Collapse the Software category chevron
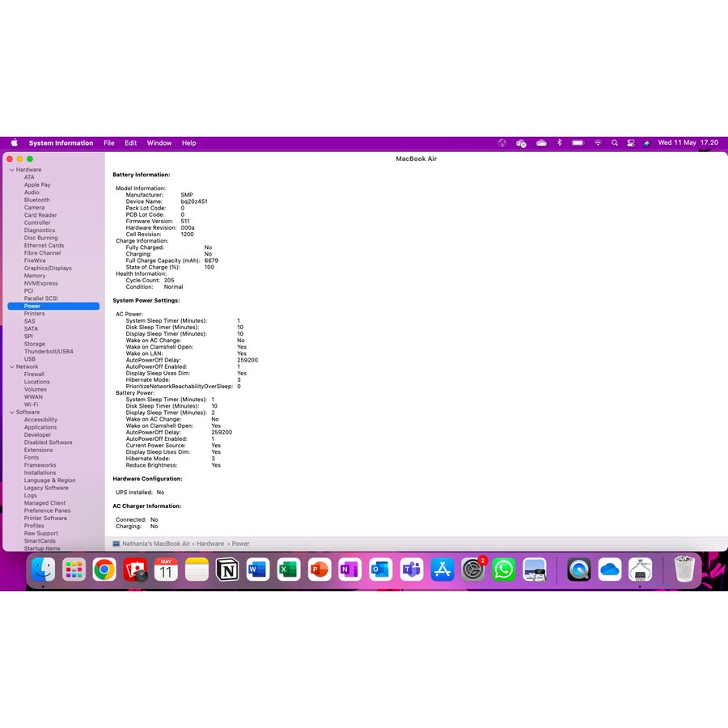 pyautogui.click(x=11, y=413)
